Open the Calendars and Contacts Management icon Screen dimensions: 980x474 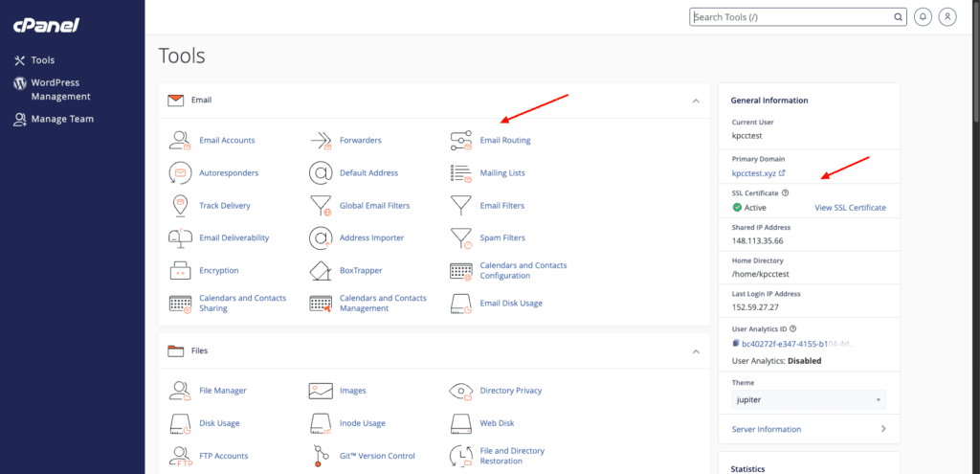pos(321,304)
